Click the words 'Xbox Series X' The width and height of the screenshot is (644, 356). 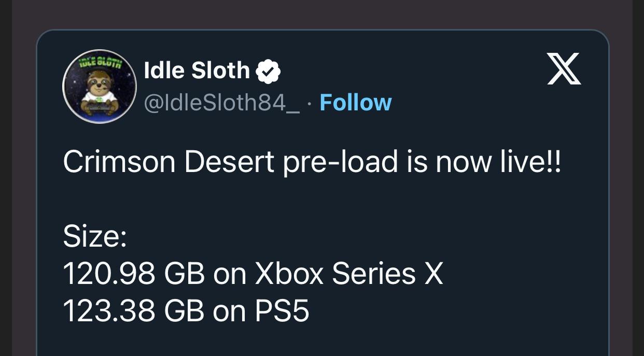348,274
